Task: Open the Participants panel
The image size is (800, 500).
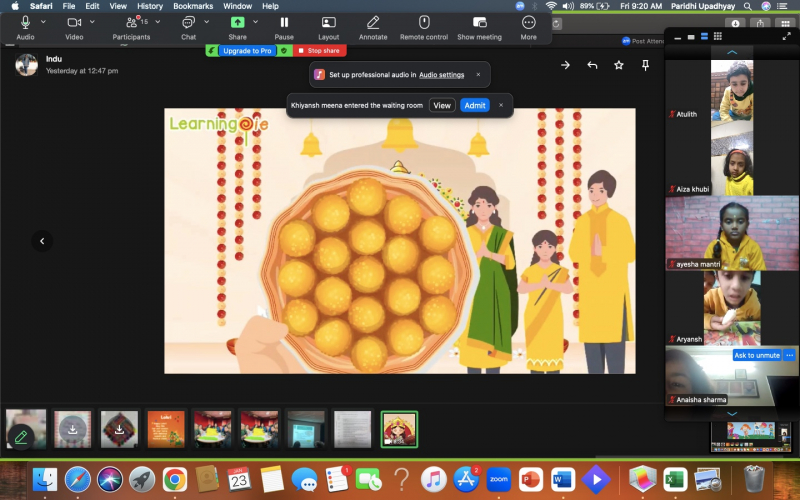Action: [131, 22]
